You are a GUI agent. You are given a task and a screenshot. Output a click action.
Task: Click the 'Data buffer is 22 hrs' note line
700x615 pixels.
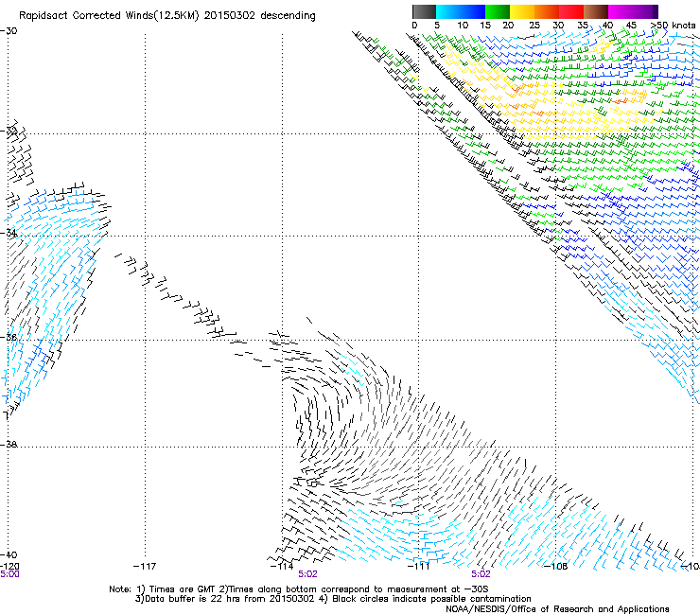pyautogui.click(x=333, y=599)
